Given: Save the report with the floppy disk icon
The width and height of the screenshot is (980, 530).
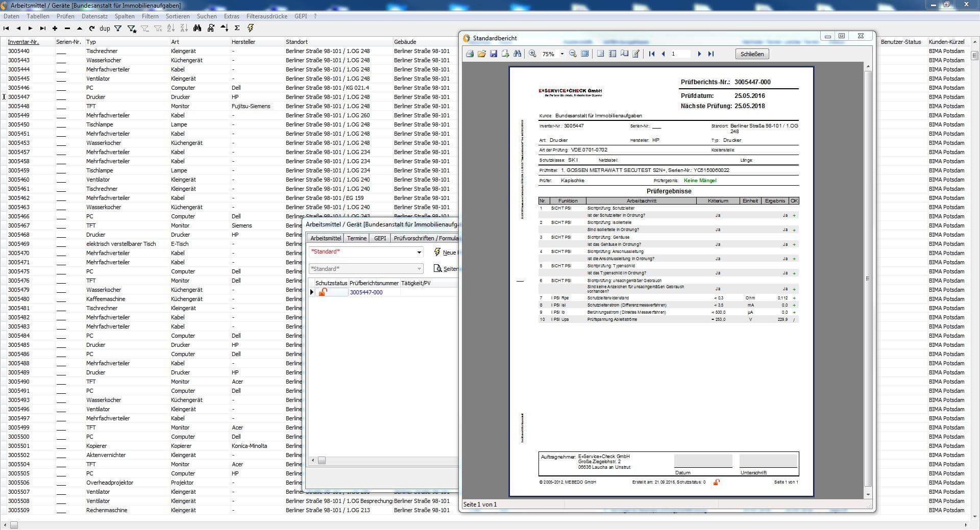Looking at the screenshot, I should [494, 54].
